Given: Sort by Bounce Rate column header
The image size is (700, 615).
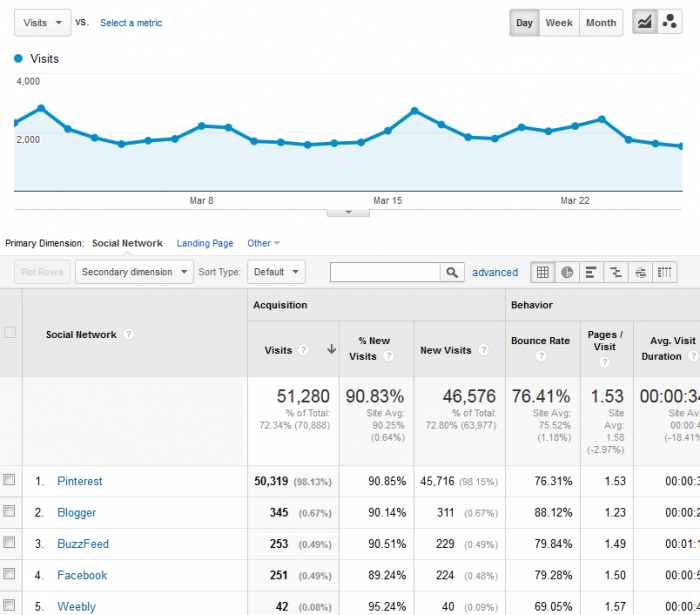Looking at the screenshot, I should point(540,341).
